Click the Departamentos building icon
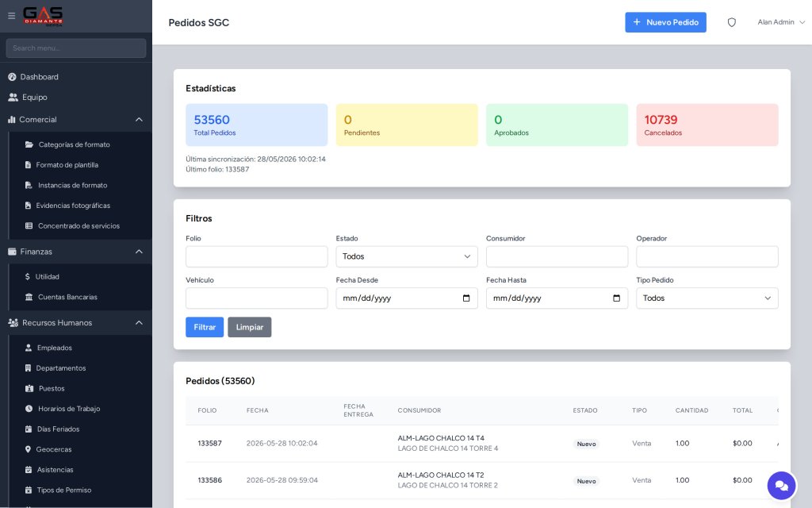This screenshot has height=508, width=812. [28, 368]
